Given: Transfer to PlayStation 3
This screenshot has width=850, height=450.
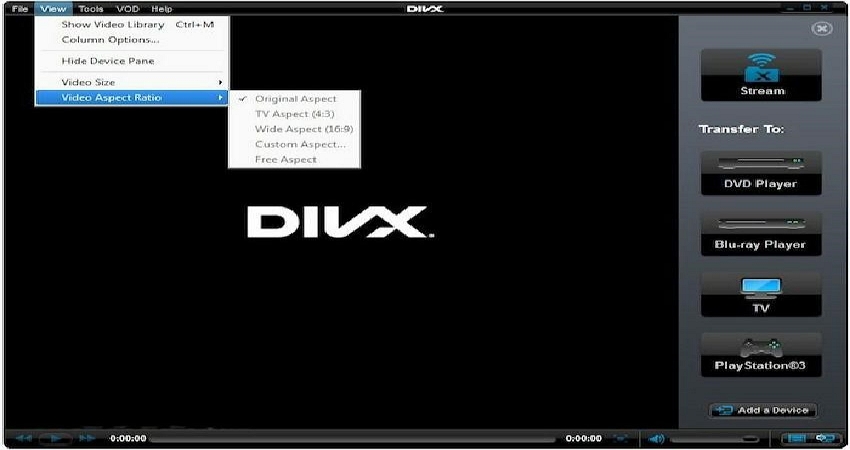Looking at the screenshot, I should (761, 355).
